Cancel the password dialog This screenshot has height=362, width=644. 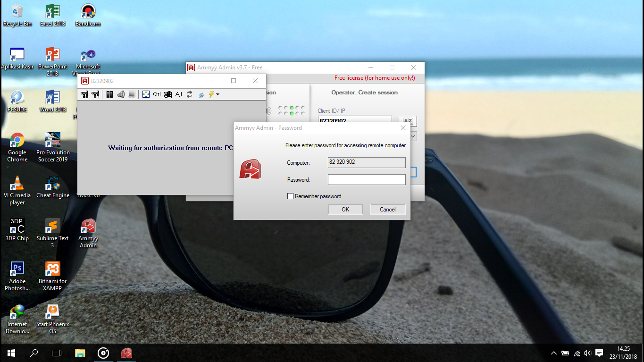388,209
